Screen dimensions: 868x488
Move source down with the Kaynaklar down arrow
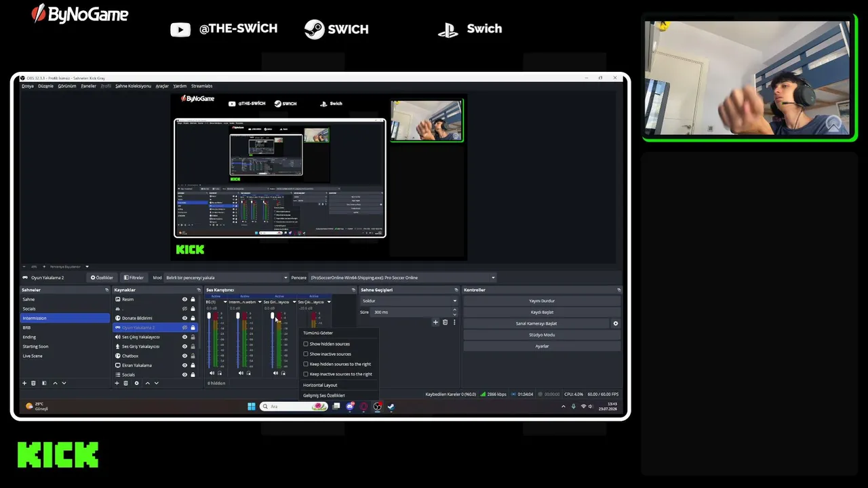click(x=156, y=383)
